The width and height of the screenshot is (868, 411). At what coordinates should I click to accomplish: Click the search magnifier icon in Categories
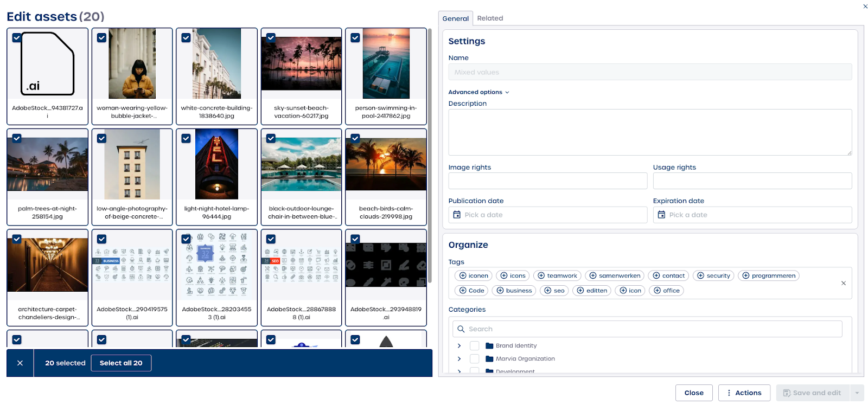tap(461, 329)
